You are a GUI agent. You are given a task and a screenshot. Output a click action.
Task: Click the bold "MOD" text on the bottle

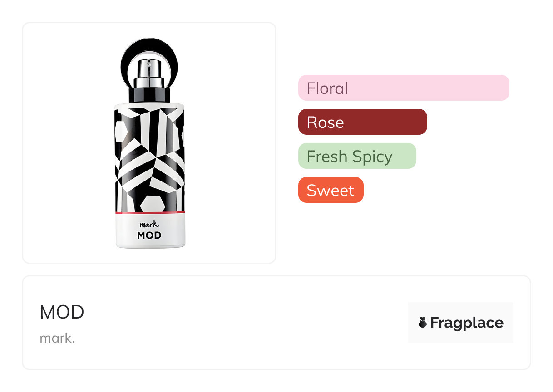[x=149, y=235]
